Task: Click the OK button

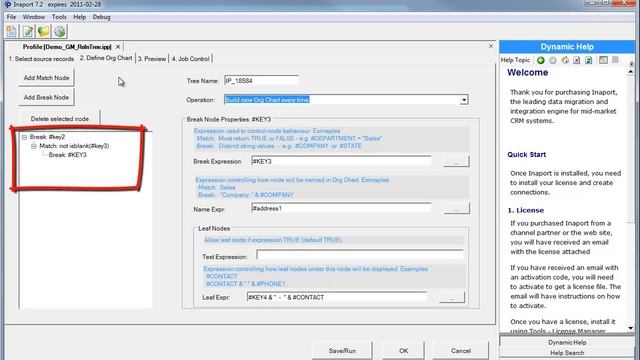Action: [x=403, y=351]
